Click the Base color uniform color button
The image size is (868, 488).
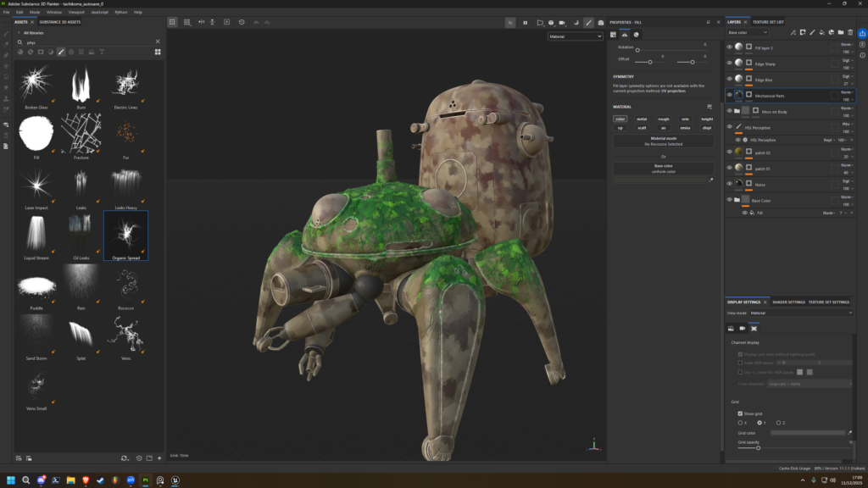[663, 168]
